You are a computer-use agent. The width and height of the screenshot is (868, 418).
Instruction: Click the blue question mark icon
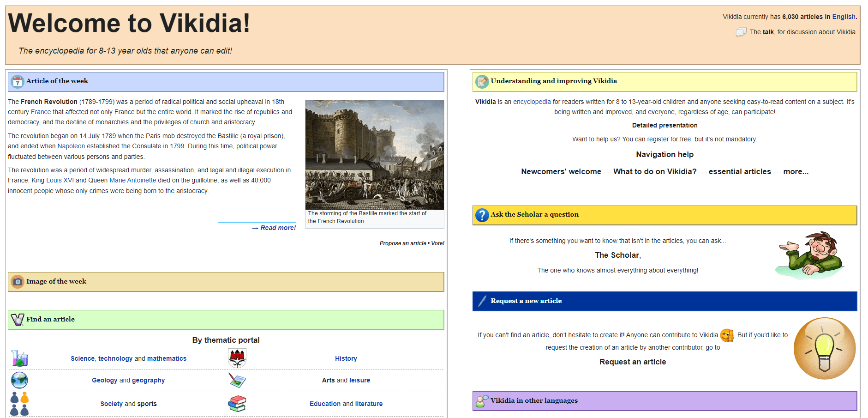[482, 215]
